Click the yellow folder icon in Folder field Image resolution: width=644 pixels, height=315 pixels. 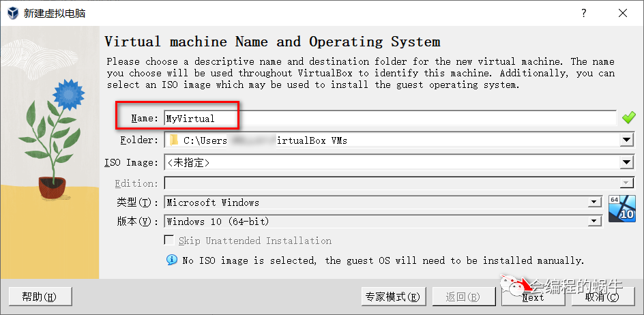point(174,140)
